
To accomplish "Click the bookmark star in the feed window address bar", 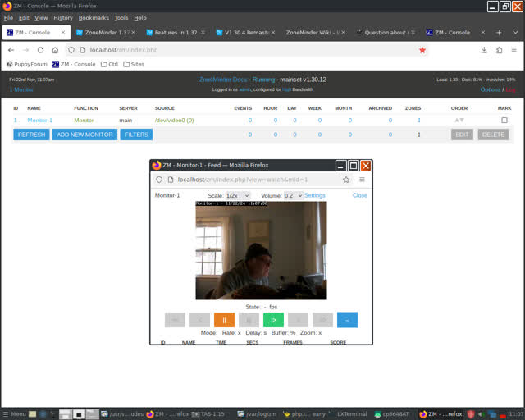I will (x=346, y=180).
